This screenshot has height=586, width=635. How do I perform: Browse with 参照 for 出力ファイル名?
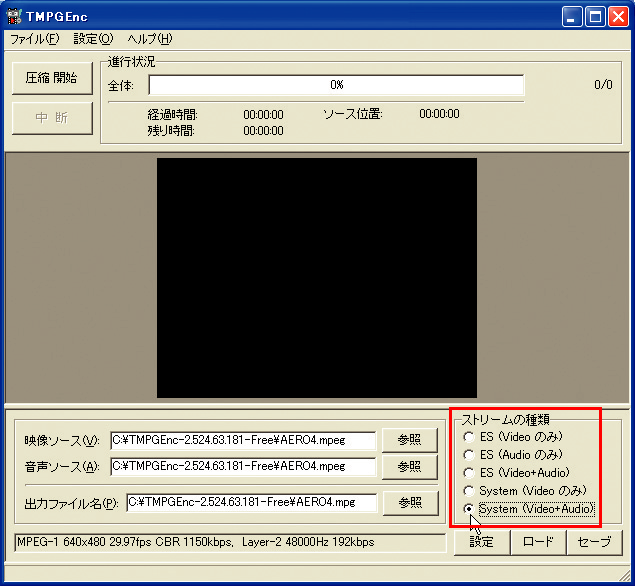pyautogui.click(x=411, y=503)
